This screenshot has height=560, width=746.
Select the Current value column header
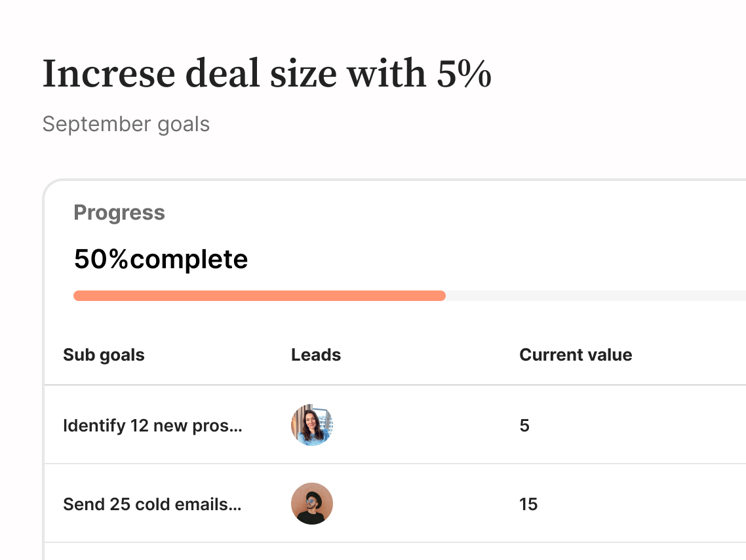pyautogui.click(x=576, y=355)
